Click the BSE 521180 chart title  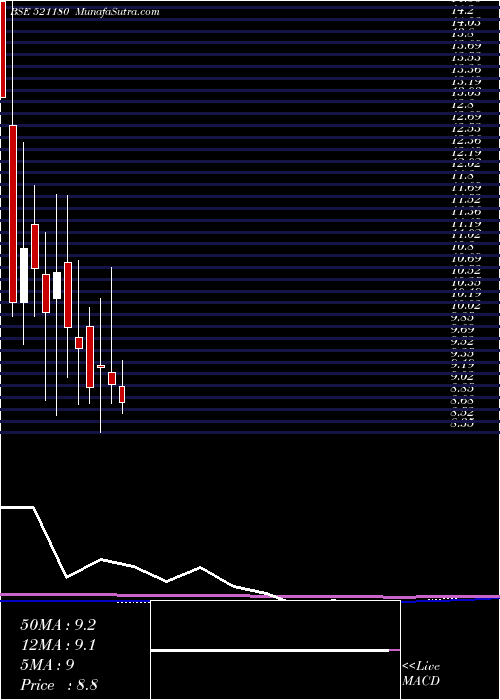pyautogui.click(x=84, y=12)
